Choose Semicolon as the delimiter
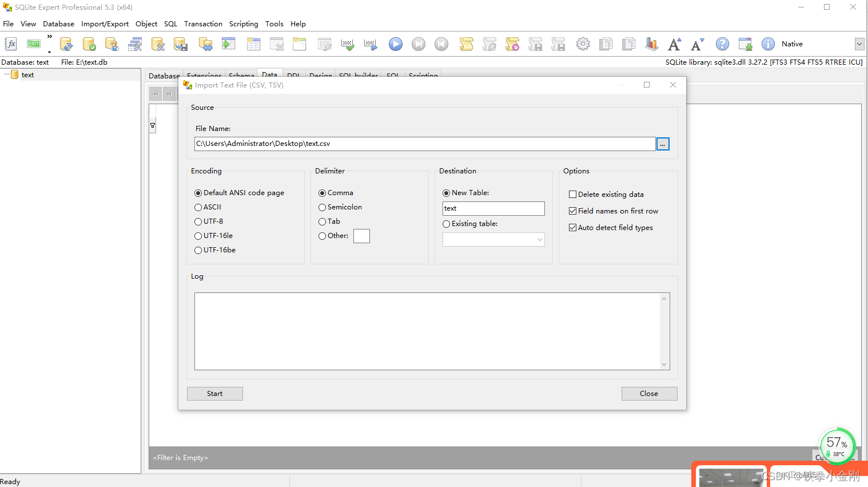The width and height of the screenshot is (868, 487). (x=322, y=207)
